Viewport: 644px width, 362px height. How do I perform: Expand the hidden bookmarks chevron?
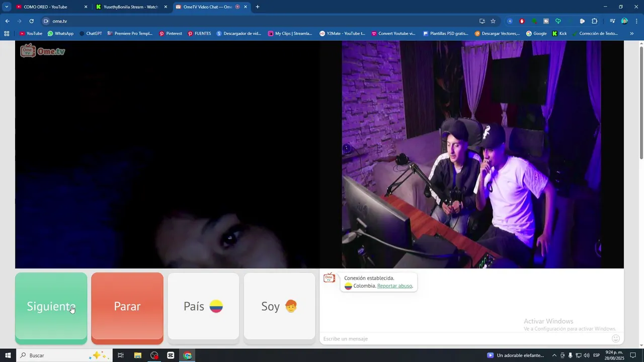tap(632, 34)
